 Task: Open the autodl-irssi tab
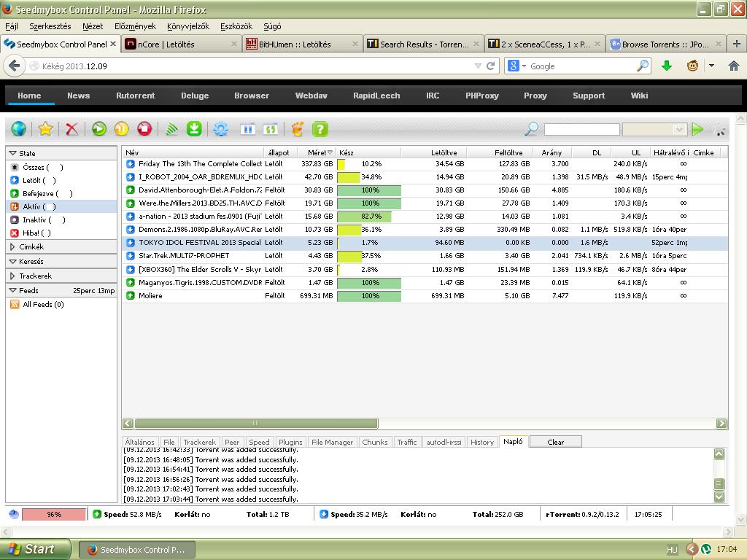[444, 442]
